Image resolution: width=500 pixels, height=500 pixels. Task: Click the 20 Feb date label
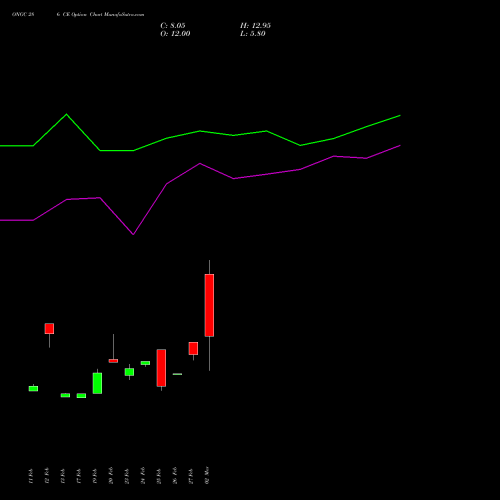pyautogui.click(x=111, y=476)
